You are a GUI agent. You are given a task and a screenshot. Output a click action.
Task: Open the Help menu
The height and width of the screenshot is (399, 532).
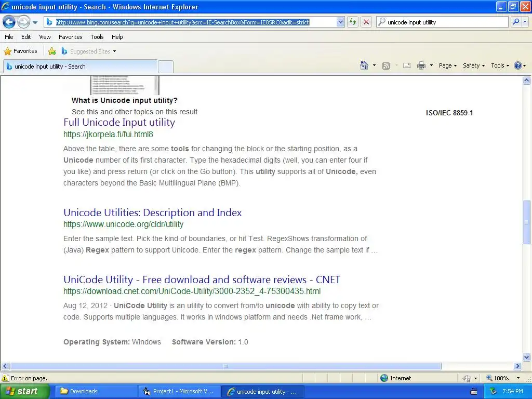(x=117, y=37)
